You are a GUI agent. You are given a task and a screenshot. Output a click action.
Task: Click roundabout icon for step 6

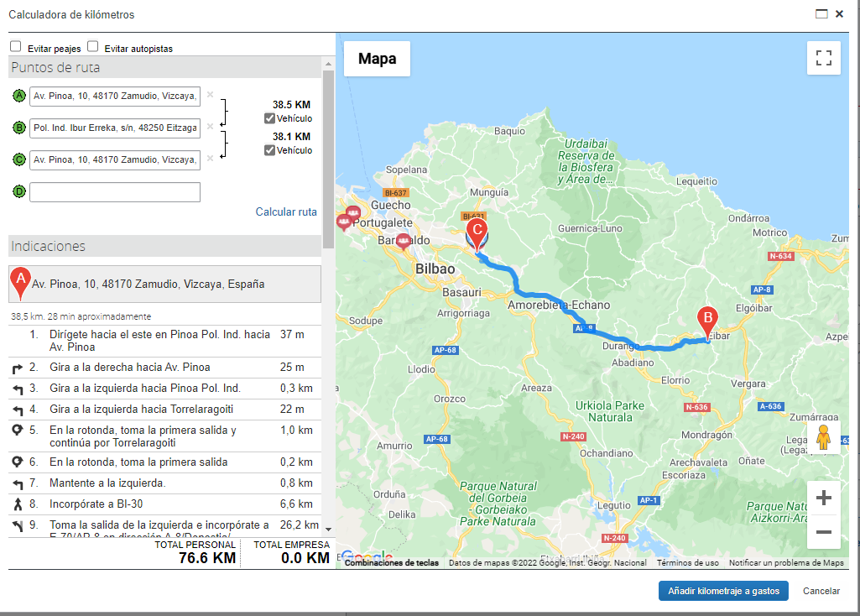18,462
